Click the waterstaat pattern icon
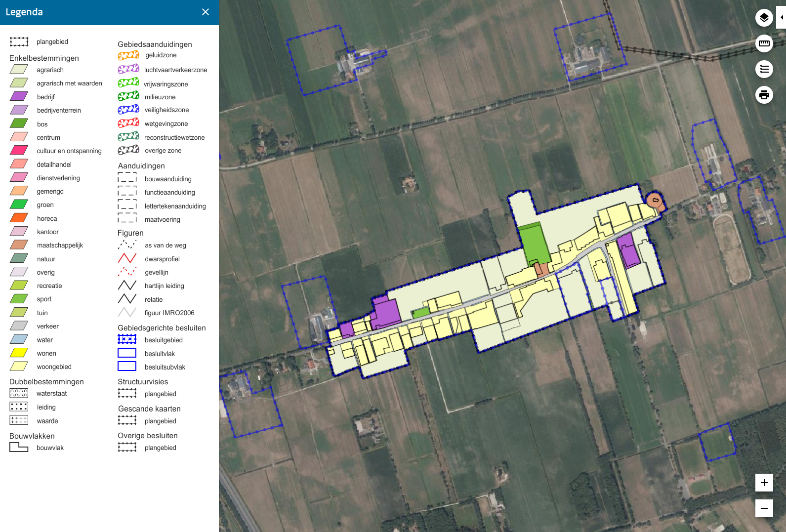The width and height of the screenshot is (786, 532). (x=19, y=393)
